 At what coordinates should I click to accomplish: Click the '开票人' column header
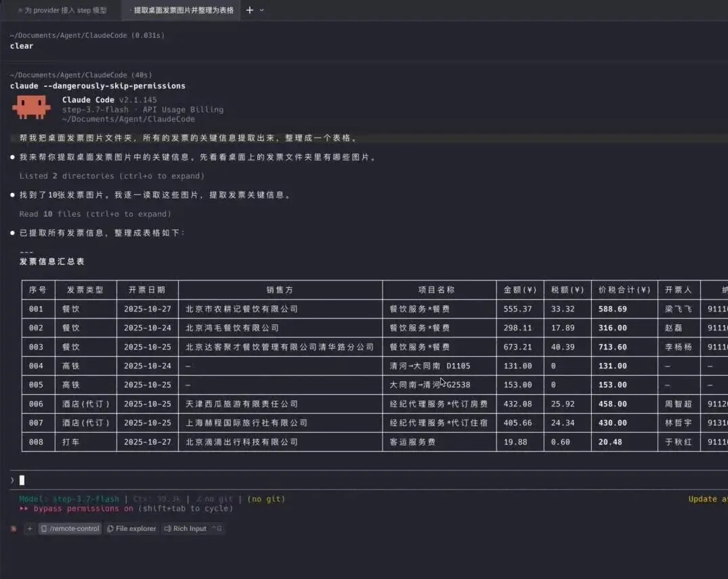679,290
